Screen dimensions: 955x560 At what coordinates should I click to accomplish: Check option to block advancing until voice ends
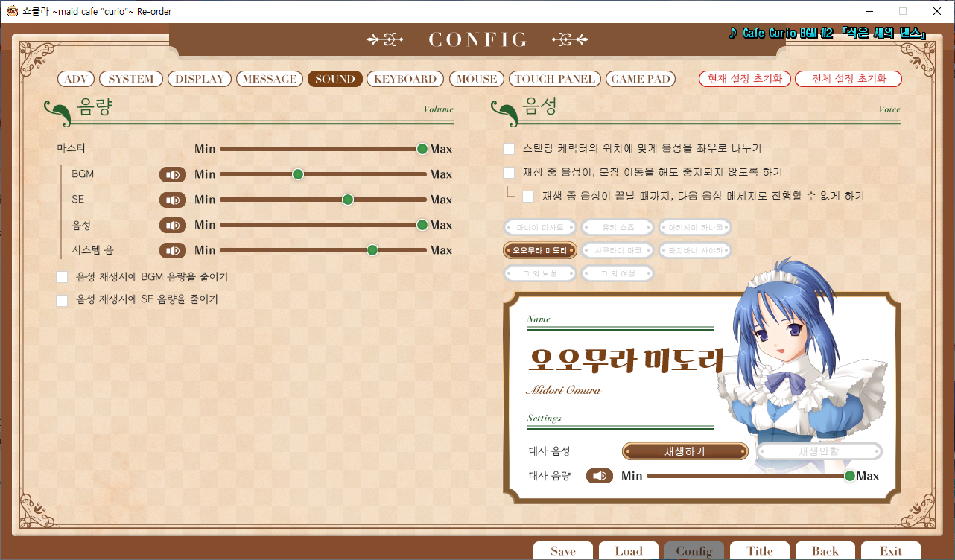tap(528, 197)
